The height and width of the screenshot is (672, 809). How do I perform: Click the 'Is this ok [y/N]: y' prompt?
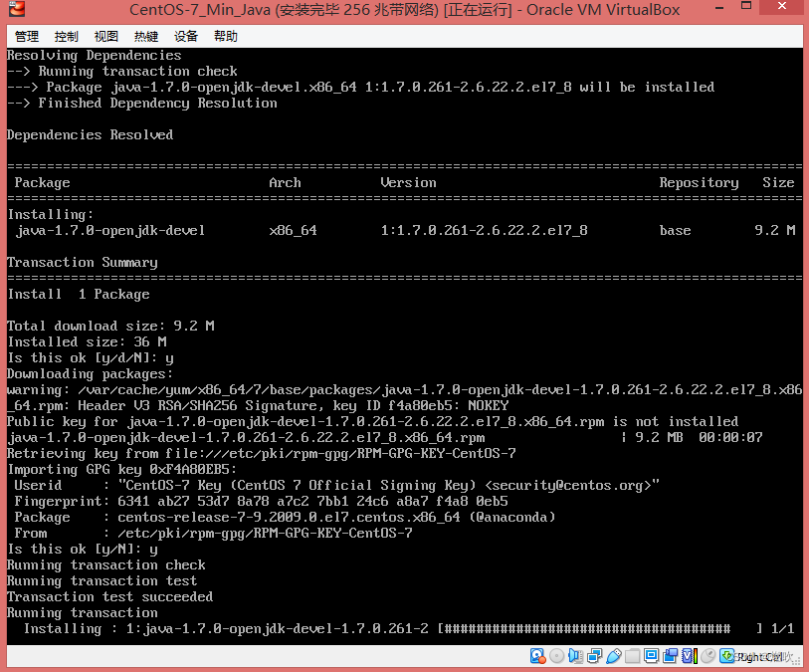point(83,550)
